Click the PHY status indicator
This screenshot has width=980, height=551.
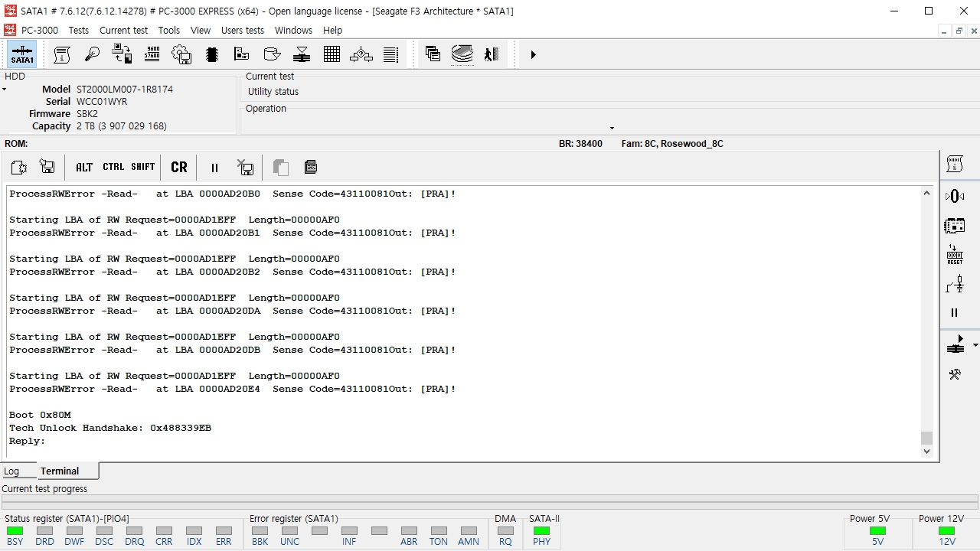pyautogui.click(x=541, y=530)
